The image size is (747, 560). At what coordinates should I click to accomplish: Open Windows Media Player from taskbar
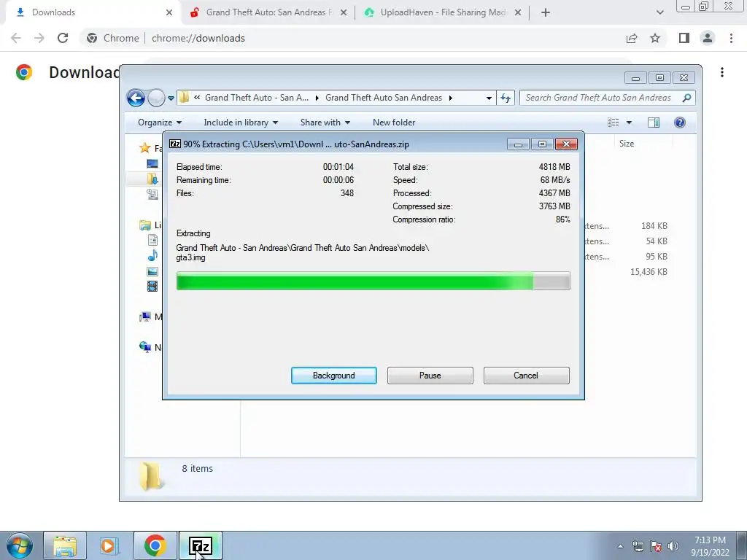point(109,545)
